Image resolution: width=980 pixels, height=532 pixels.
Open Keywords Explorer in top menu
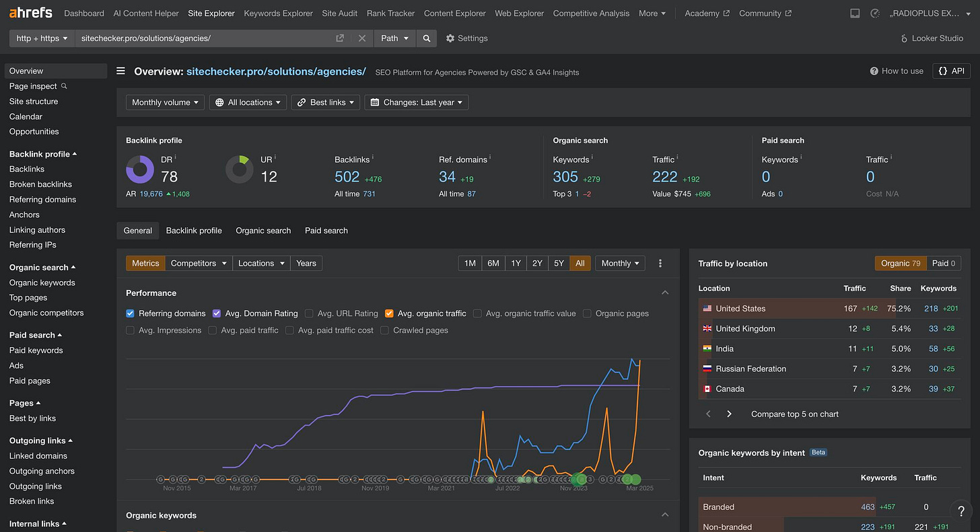point(278,13)
